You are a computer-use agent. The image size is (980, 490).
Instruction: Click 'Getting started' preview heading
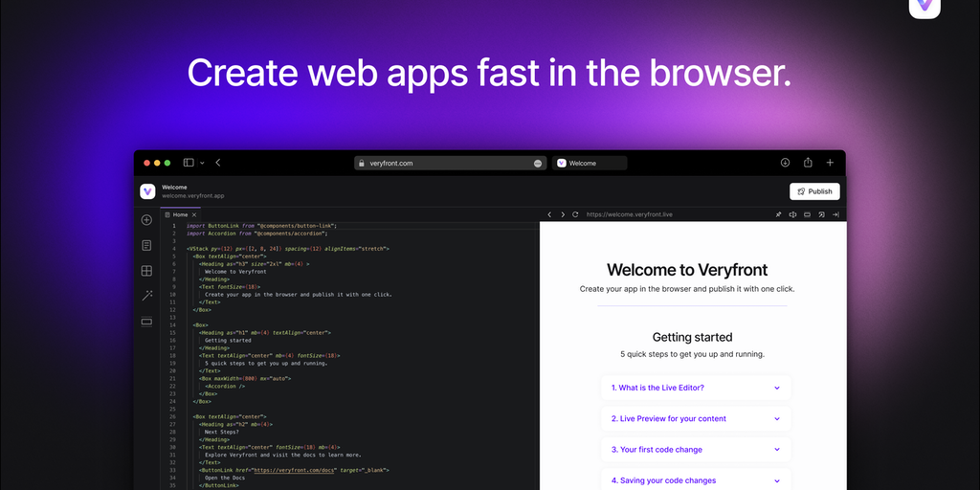[x=692, y=338]
